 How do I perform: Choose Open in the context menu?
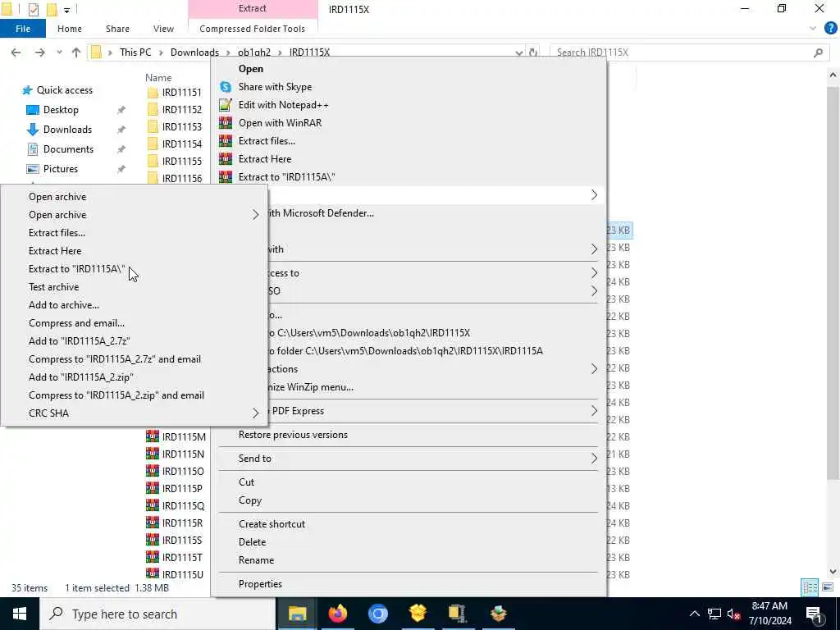[251, 69]
